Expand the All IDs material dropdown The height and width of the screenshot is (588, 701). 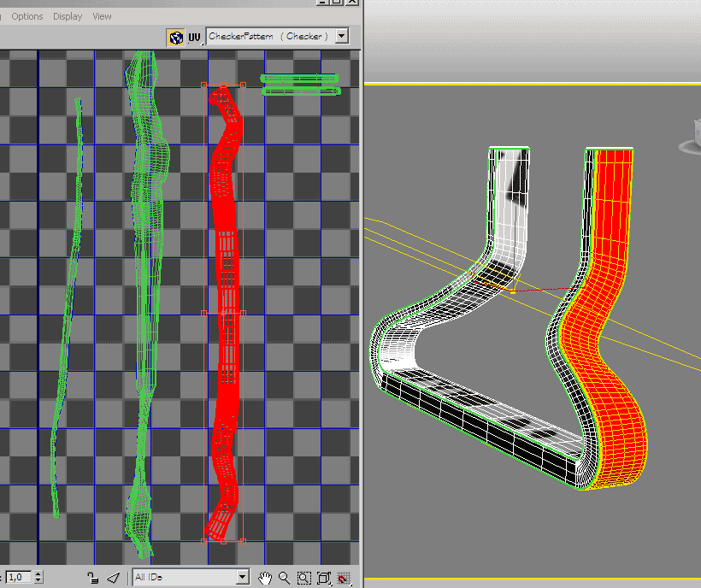pyautogui.click(x=242, y=578)
